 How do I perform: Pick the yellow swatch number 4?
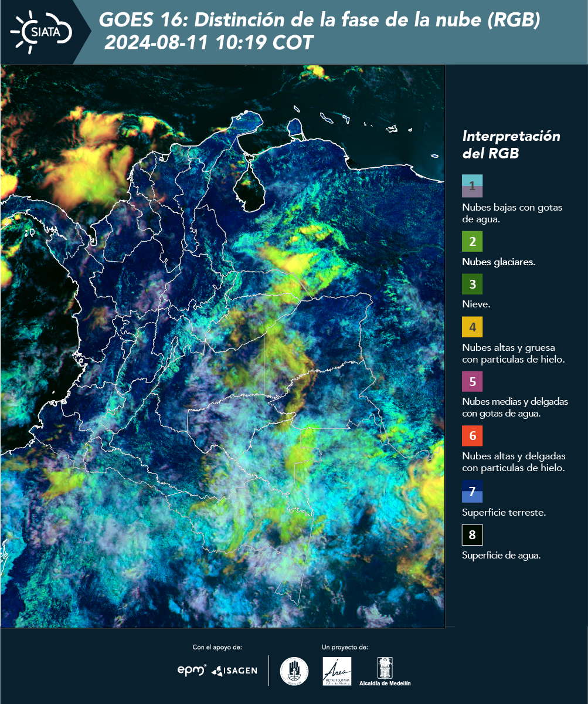472,327
